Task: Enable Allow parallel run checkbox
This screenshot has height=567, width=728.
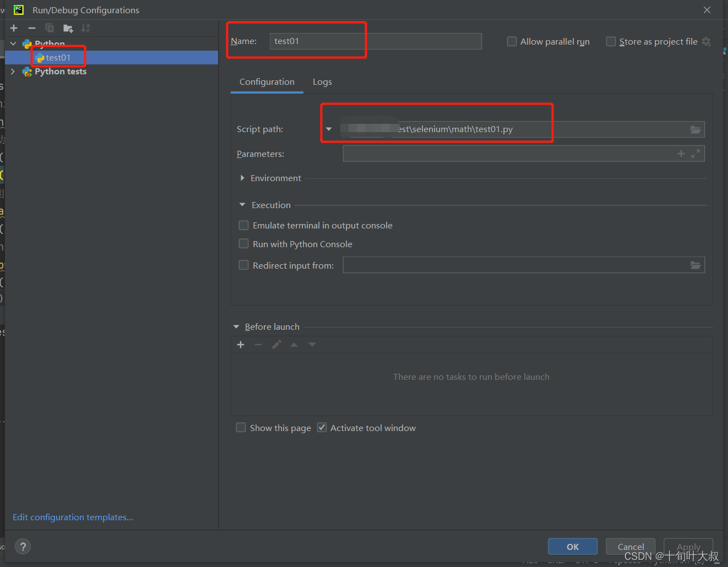Action: pos(512,41)
